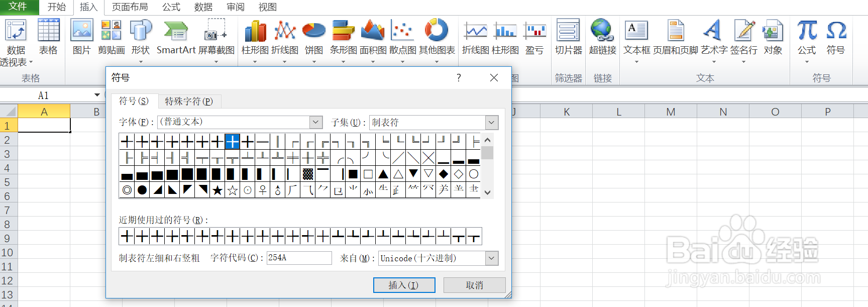
Task: Select the black star symbol
Action: (x=217, y=190)
